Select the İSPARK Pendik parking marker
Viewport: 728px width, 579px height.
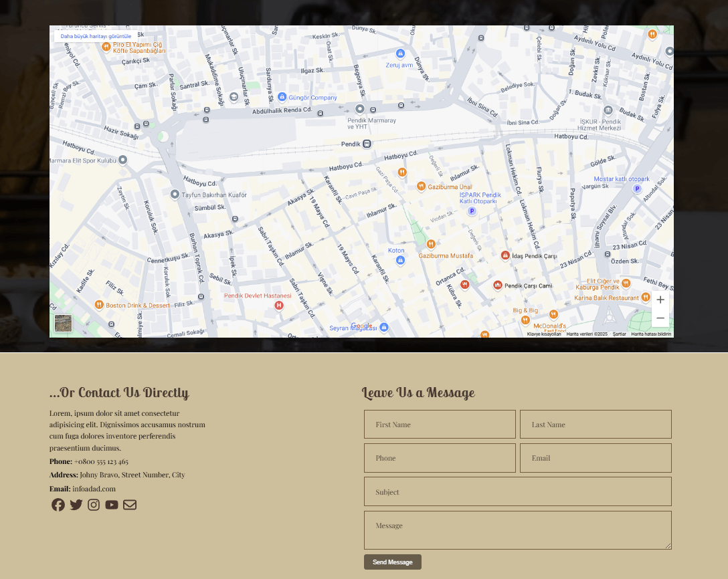pos(472,211)
